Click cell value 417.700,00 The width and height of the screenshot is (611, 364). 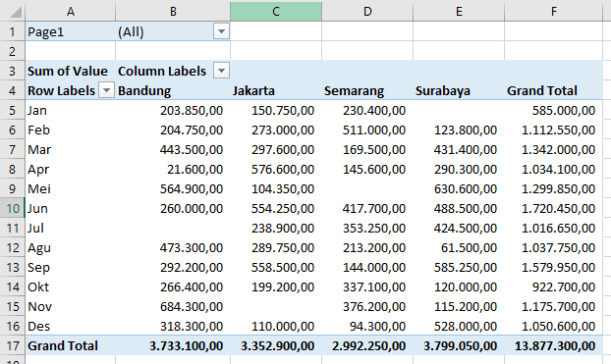[x=374, y=208]
